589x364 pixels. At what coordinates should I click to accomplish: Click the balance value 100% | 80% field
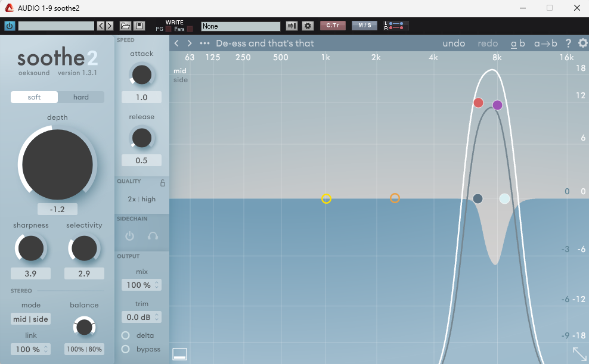point(84,349)
